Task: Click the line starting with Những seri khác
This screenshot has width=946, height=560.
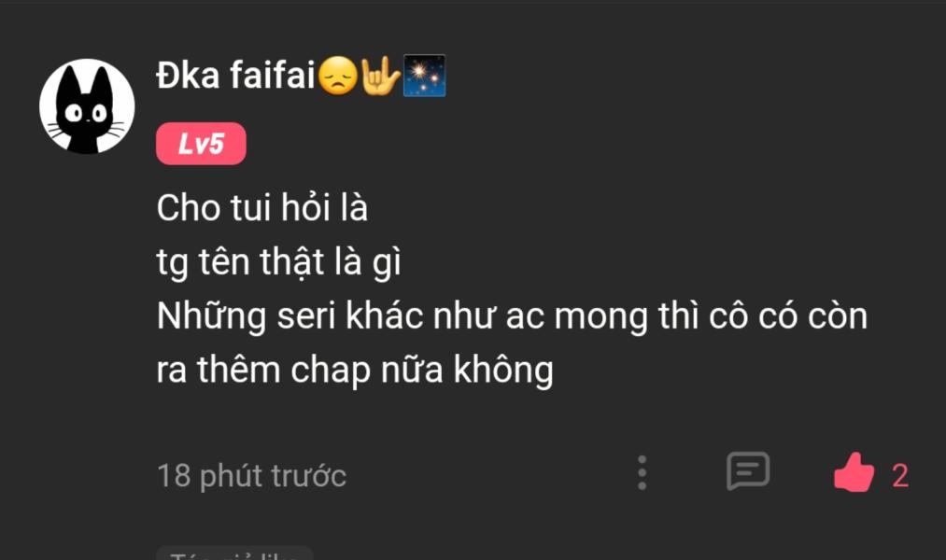Action: tap(512, 316)
